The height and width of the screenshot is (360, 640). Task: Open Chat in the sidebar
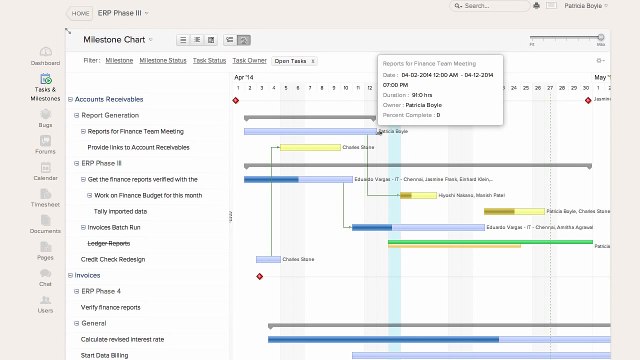(x=45, y=273)
